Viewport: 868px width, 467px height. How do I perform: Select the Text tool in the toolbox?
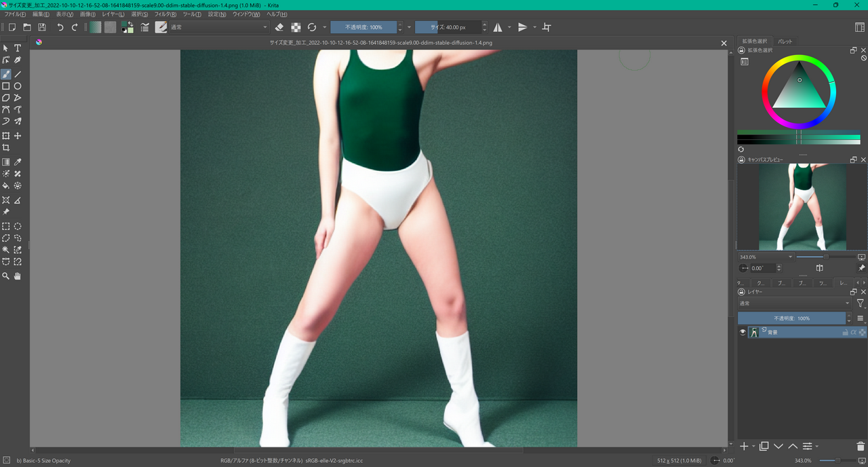pyautogui.click(x=18, y=48)
